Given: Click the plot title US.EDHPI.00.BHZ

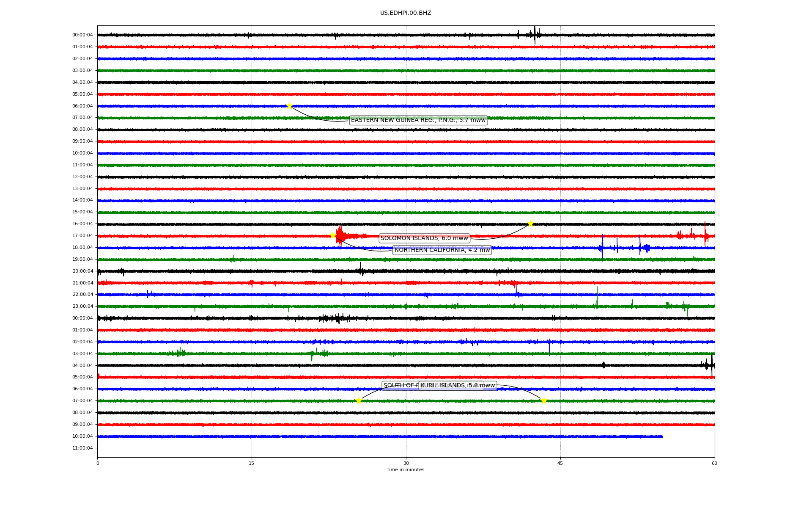Looking at the screenshot, I should (406, 13).
